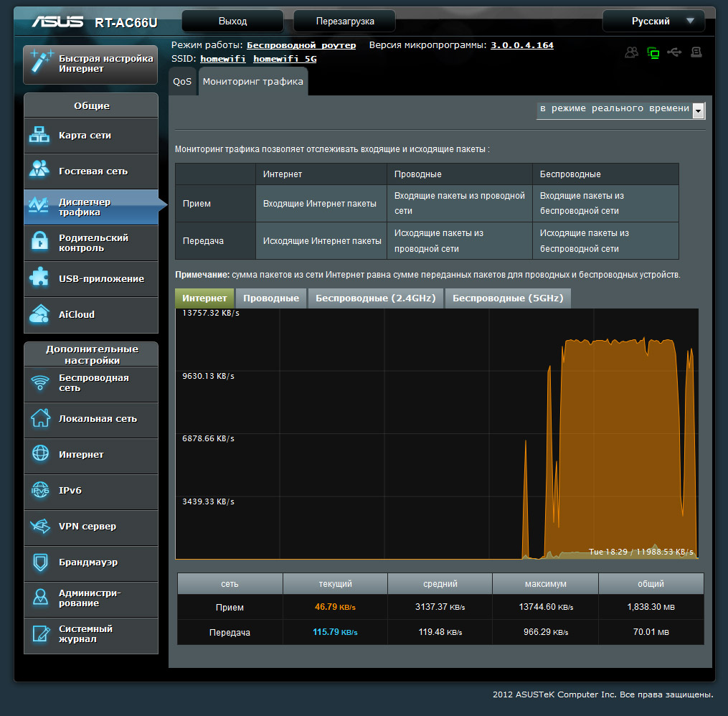Click the общий column header
The image size is (728, 716).
point(651,584)
